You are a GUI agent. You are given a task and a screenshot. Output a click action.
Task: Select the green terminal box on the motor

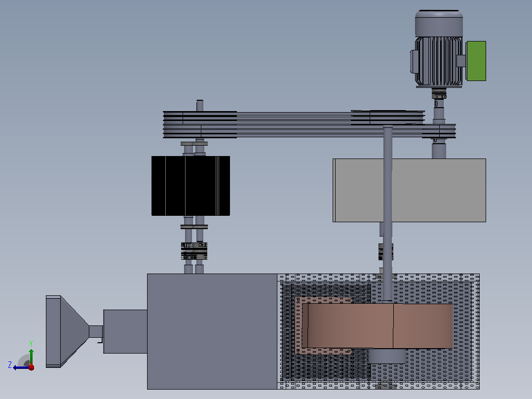[x=476, y=61]
